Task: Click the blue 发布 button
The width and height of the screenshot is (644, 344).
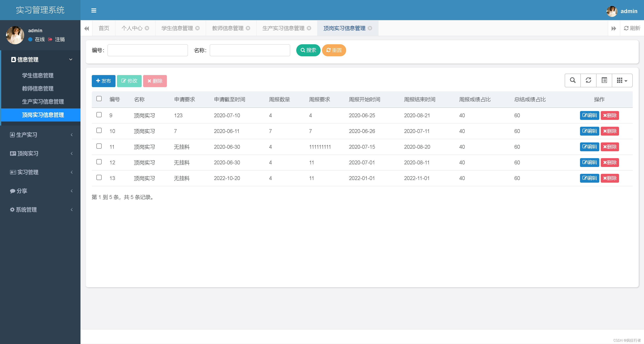Action: 103,81
